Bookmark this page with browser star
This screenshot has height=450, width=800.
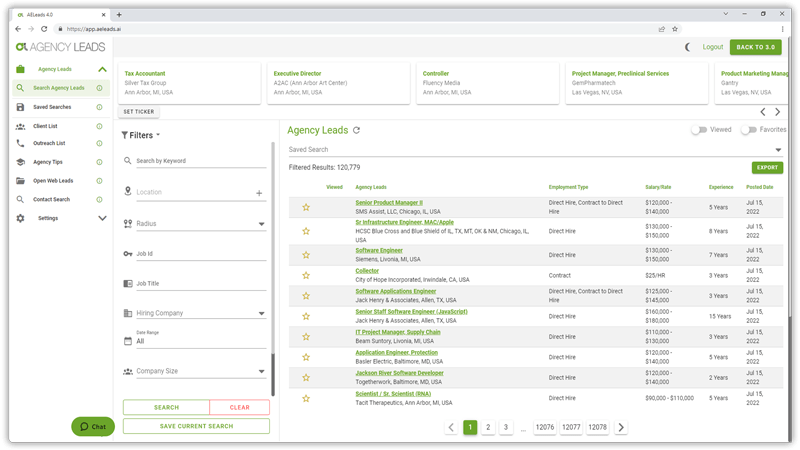click(x=675, y=29)
